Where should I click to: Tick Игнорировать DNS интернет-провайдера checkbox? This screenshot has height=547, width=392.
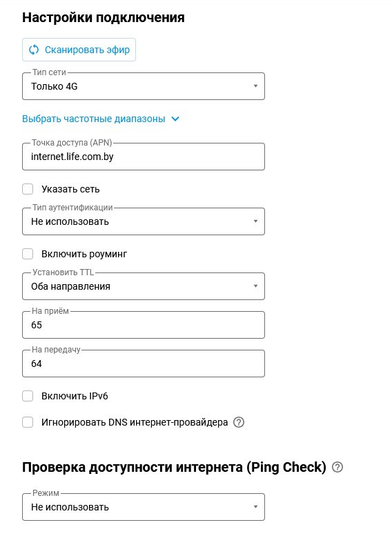pos(28,422)
